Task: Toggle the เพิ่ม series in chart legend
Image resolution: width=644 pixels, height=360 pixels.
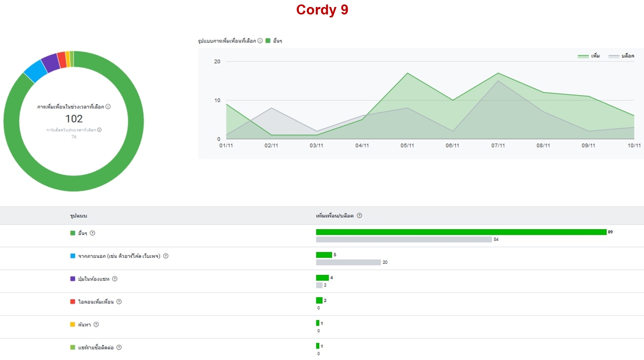Action: (x=589, y=56)
